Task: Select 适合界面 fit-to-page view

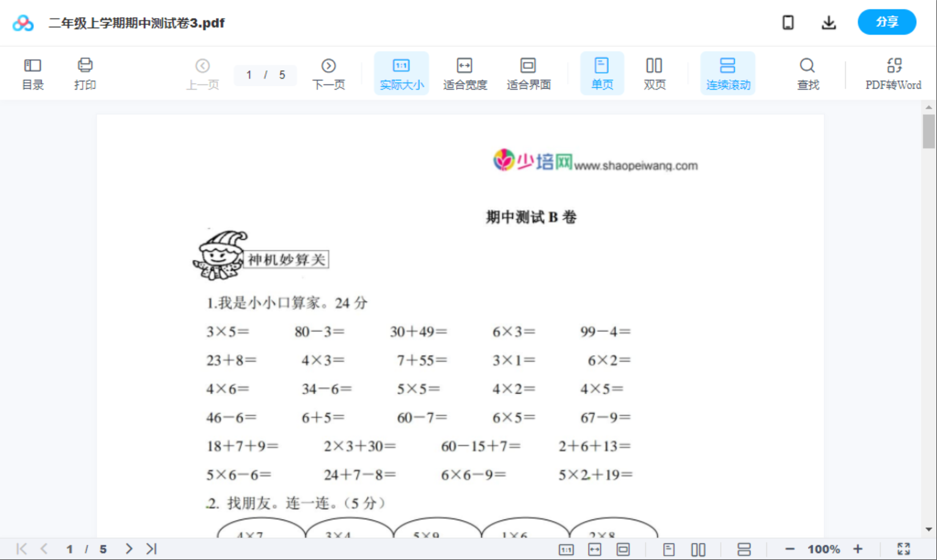Action: [527, 73]
